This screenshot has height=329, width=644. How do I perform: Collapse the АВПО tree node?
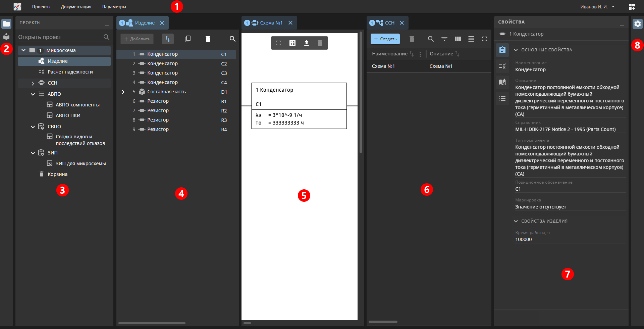tap(33, 94)
